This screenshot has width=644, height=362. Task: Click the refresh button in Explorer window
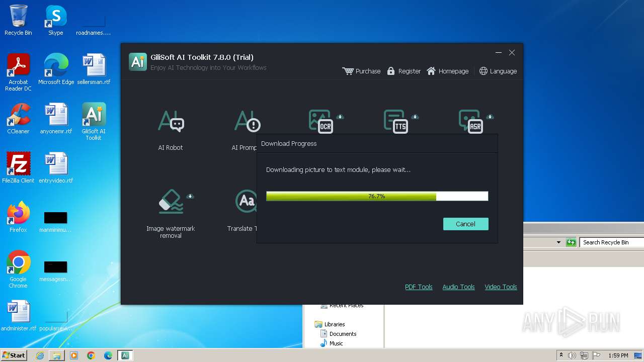click(571, 242)
